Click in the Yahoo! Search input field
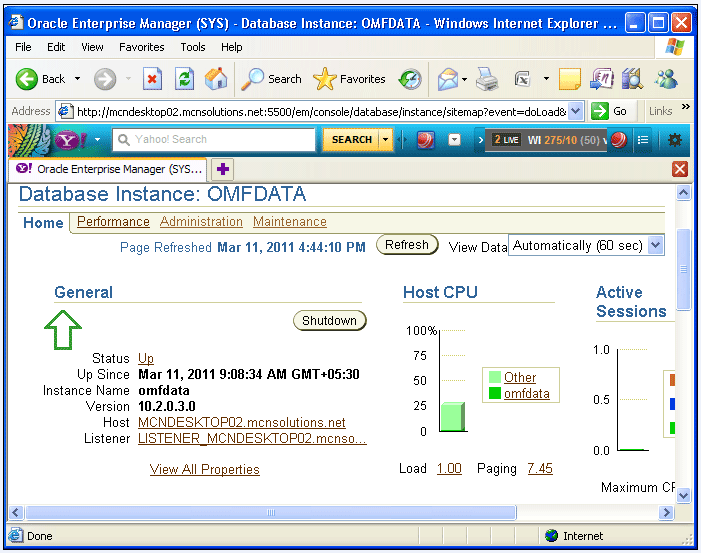701x553 pixels. point(214,140)
